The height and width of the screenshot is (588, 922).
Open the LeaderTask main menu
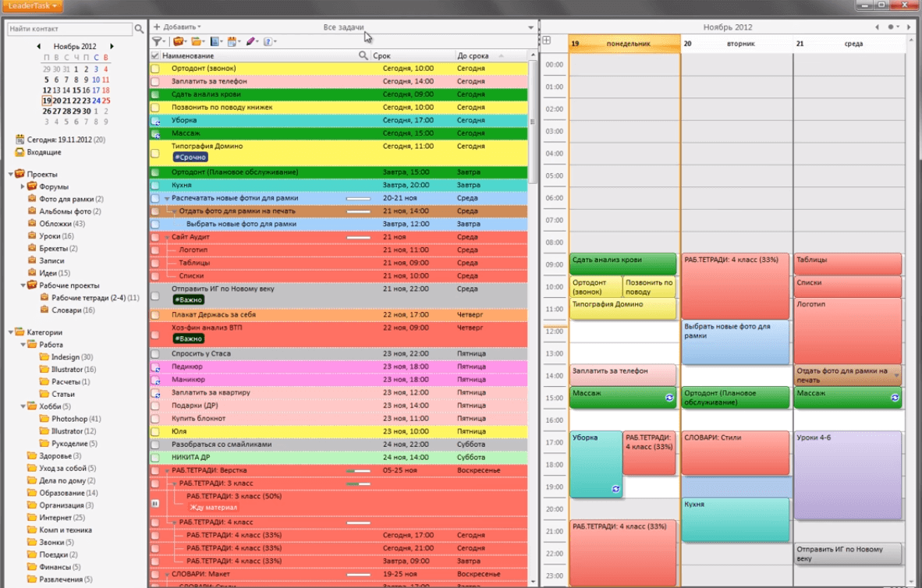pyautogui.click(x=32, y=5)
